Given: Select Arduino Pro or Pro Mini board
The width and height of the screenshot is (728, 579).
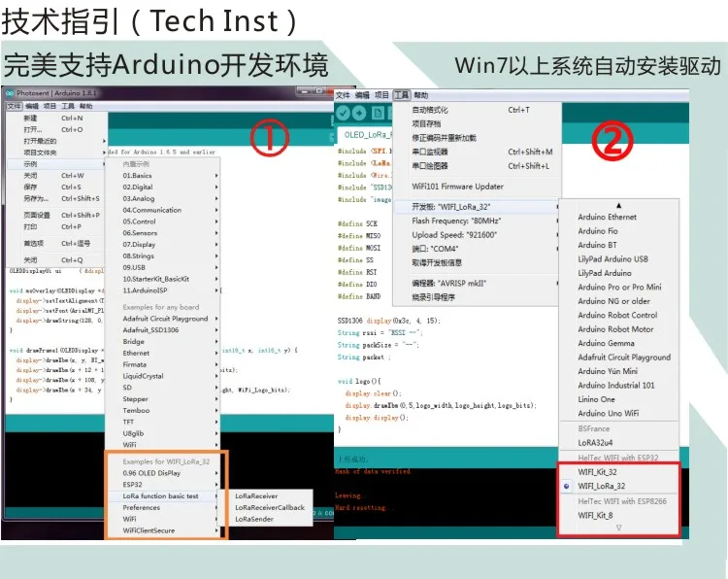Looking at the screenshot, I should (x=619, y=288).
